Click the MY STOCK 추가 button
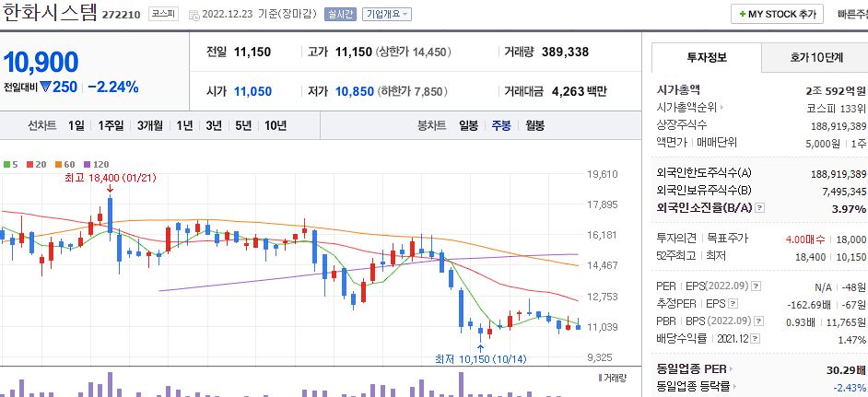The image size is (868, 397). [777, 15]
